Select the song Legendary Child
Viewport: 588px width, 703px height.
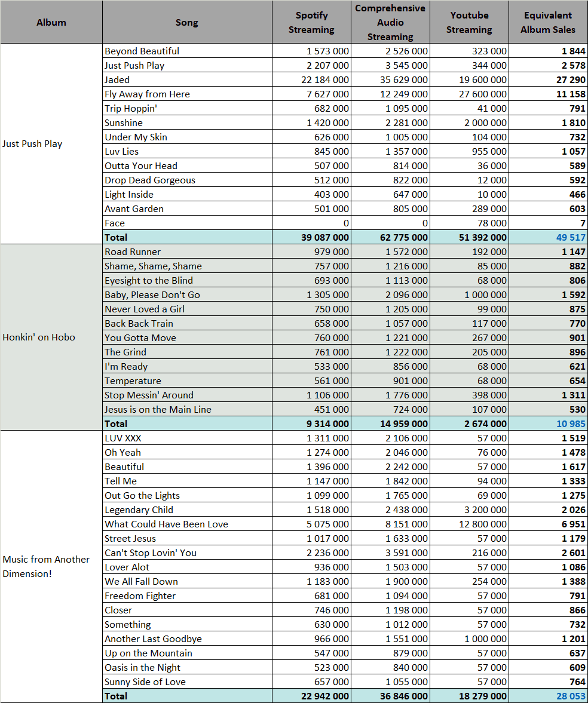pyautogui.click(x=187, y=510)
